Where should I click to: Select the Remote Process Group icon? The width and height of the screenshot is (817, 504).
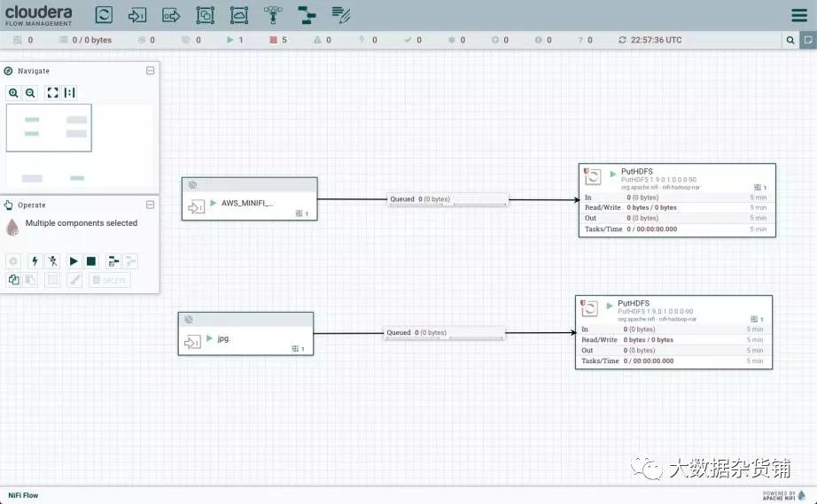[239, 15]
